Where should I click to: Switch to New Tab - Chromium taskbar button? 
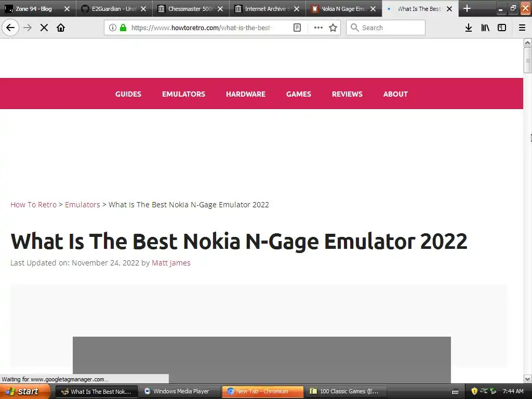coord(263,391)
